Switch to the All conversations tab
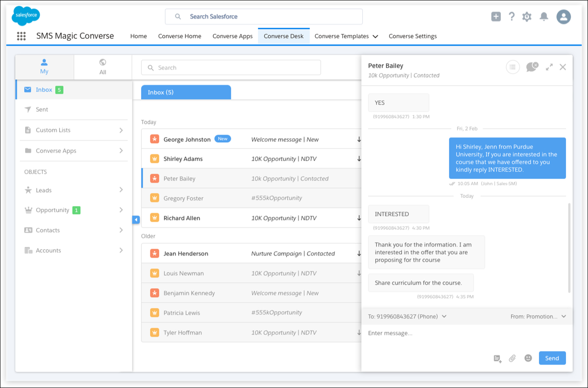This screenshot has width=588, height=388. coord(103,67)
